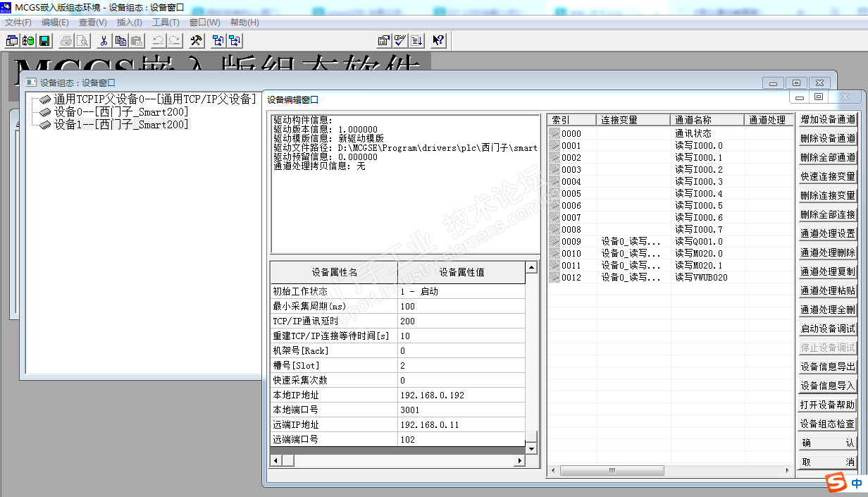The width and height of the screenshot is (868, 497).
Task: Click the device icon beside 设备0 tree node
Action: [45, 112]
